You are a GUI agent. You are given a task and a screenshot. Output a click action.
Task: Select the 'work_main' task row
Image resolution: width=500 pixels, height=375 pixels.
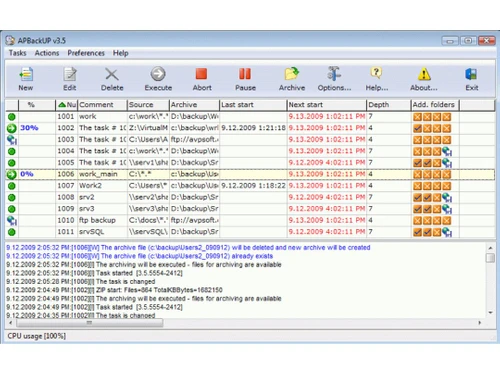[250, 174]
